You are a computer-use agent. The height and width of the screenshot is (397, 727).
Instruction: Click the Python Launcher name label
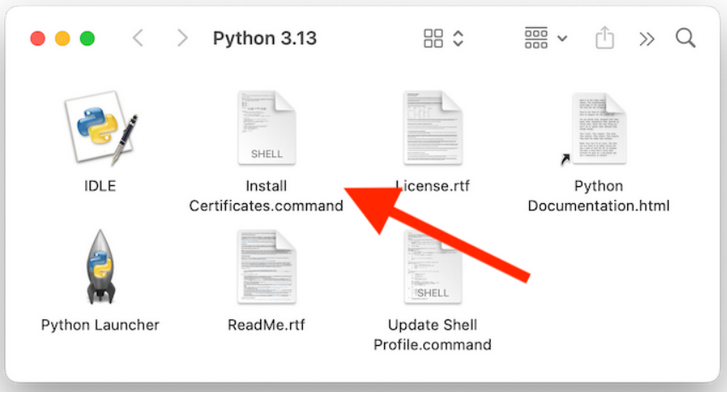[100, 325]
